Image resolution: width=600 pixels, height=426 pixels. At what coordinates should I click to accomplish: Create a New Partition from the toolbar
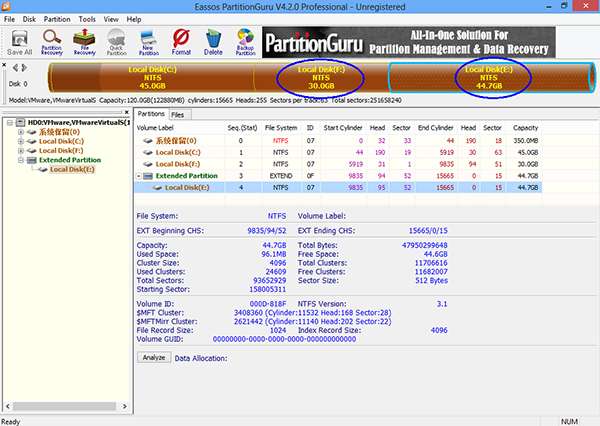coord(151,43)
